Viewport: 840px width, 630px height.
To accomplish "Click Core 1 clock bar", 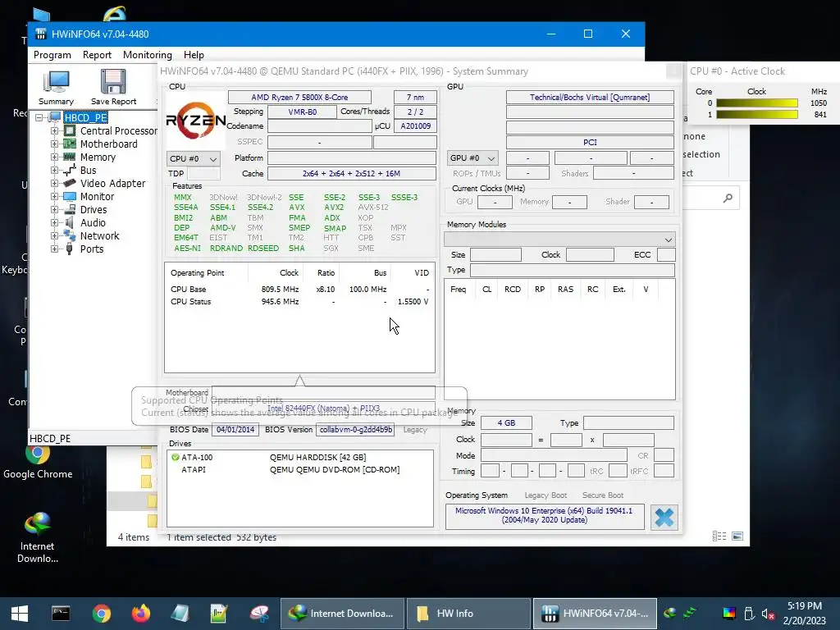I will [x=757, y=114].
